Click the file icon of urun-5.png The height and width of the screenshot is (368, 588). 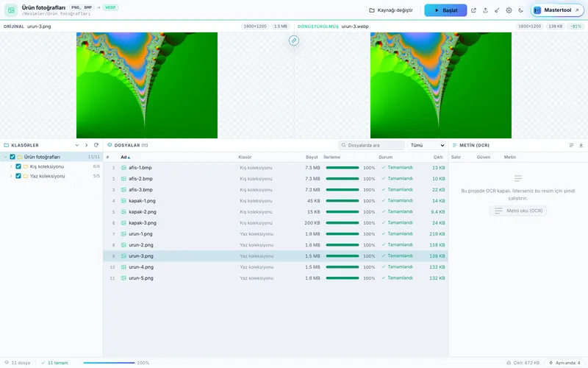(x=123, y=278)
